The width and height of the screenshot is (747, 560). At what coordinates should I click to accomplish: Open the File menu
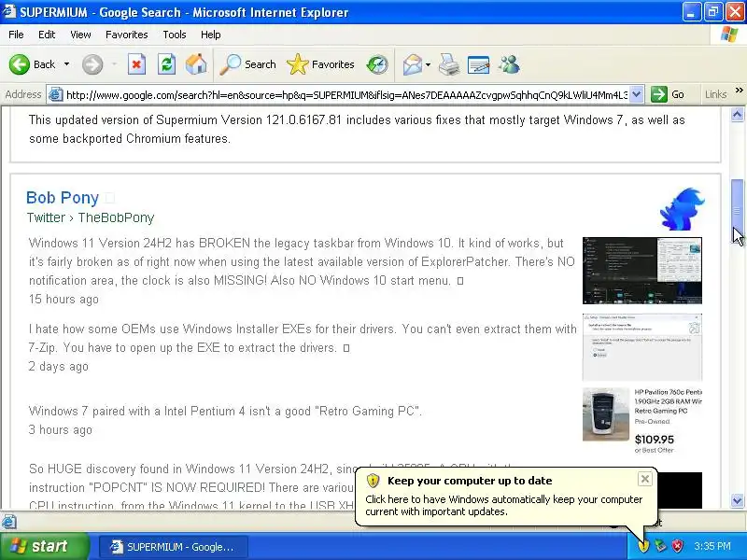(16, 35)
